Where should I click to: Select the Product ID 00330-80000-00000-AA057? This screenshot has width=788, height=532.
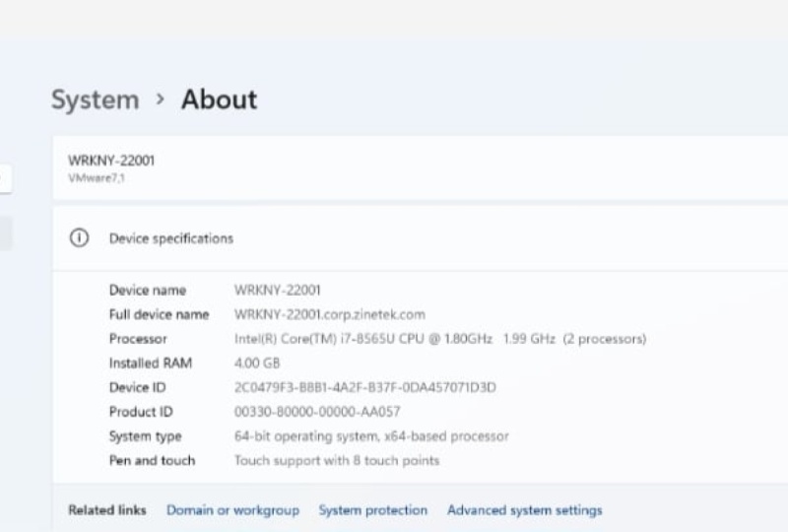tap(317, 412)
